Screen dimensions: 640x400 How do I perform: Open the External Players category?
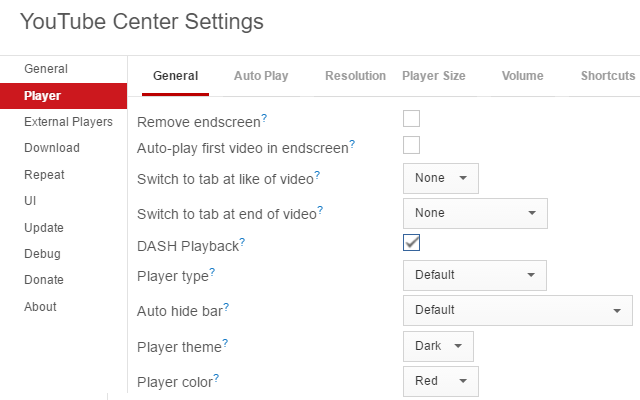coord(68,122)
